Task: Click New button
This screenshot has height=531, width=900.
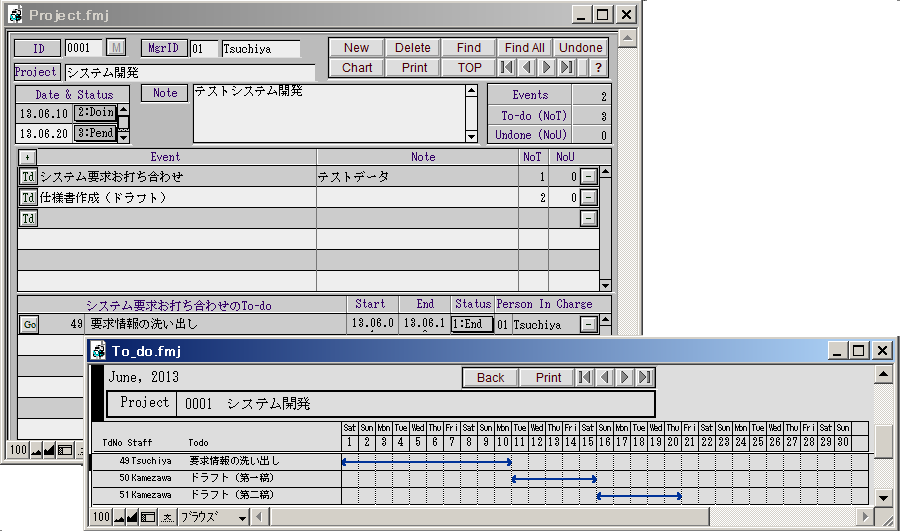Action: (x=356, y=48)
